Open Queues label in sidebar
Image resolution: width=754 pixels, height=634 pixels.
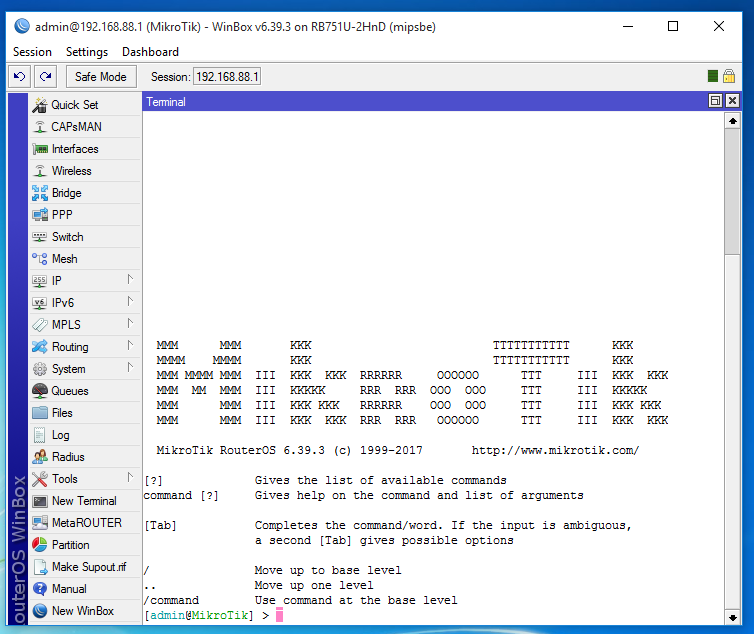pyautogui.click(x=70, y=391)
